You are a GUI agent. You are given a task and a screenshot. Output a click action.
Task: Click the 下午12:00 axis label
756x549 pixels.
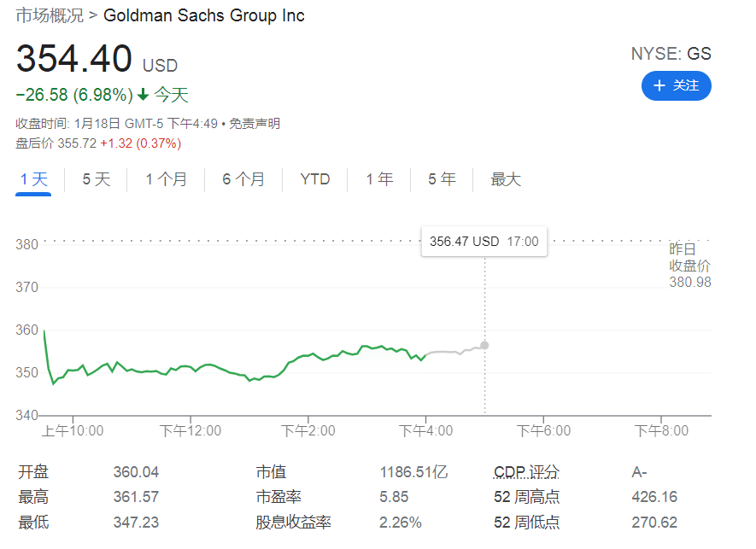190,430
